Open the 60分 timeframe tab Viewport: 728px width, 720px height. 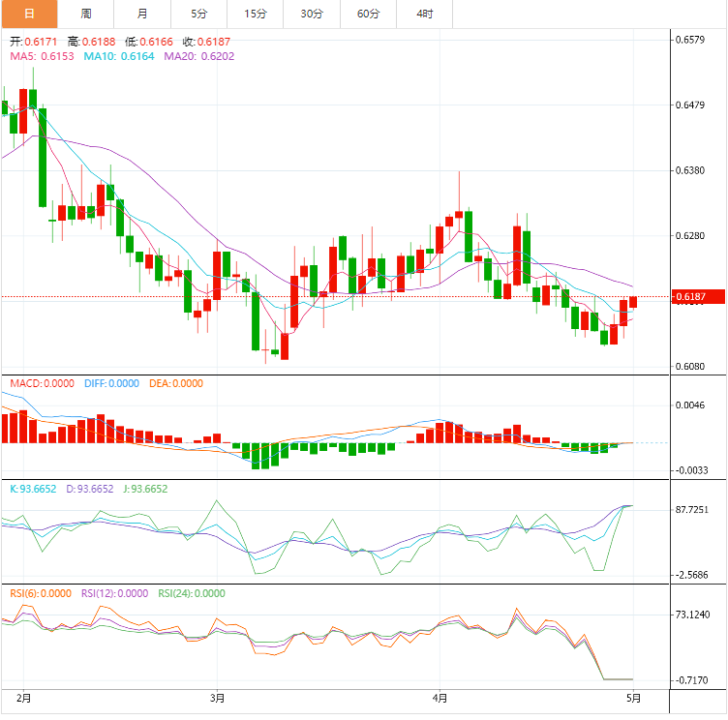pos(369,14)
